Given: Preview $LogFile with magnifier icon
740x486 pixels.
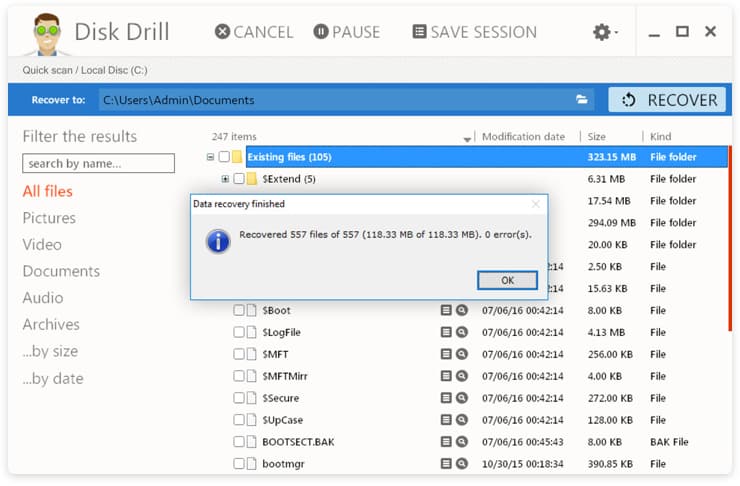Looking at the screenshot, I should [462, 332].
